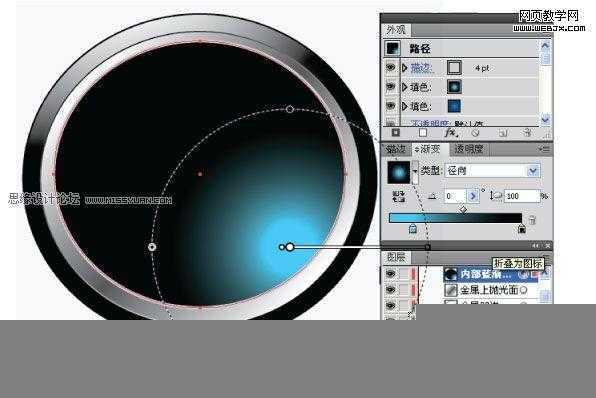Select the light blue gradient color stop
The height and width of the screenshot is (398, 596).
(x=412, y=228)
